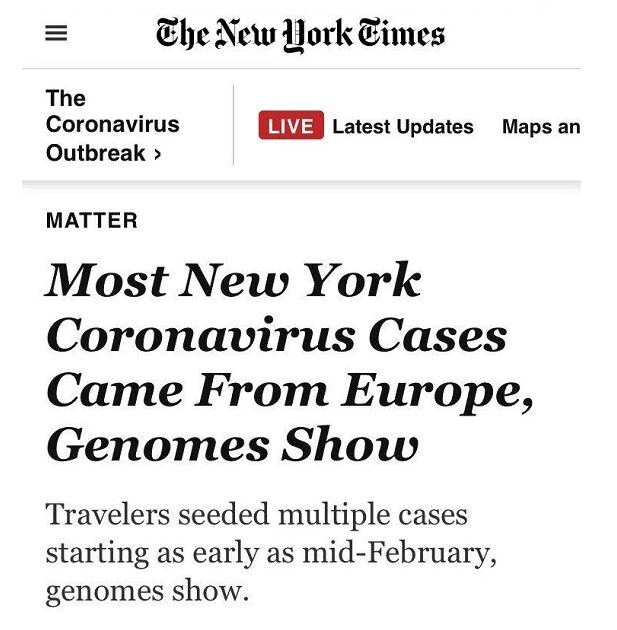
Task: Click summary line "Travelers seeded multiple cases"
Action: 256,515
